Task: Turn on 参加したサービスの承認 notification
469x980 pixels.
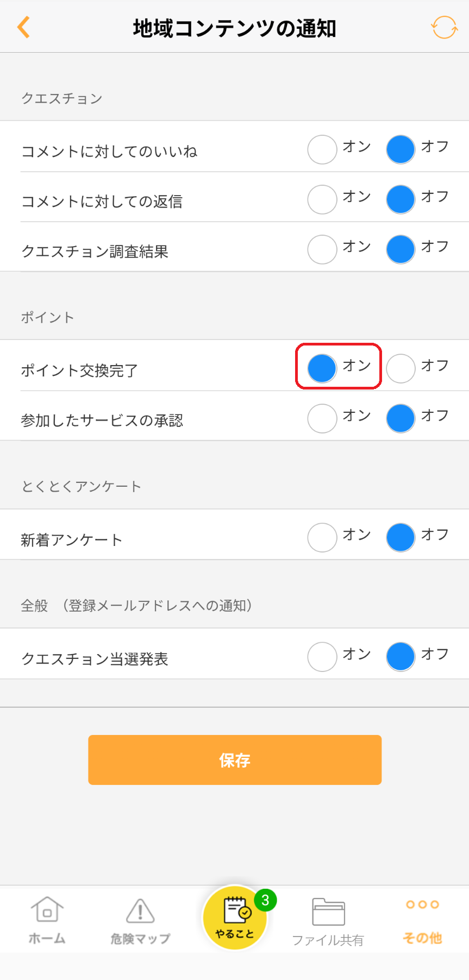Action: pos(322,418)
